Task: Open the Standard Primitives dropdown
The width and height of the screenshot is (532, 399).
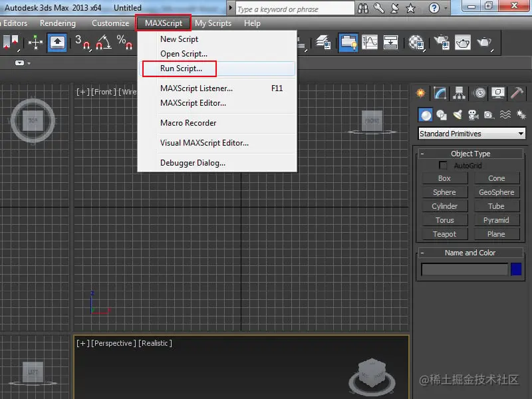Action: coord(520,134)
